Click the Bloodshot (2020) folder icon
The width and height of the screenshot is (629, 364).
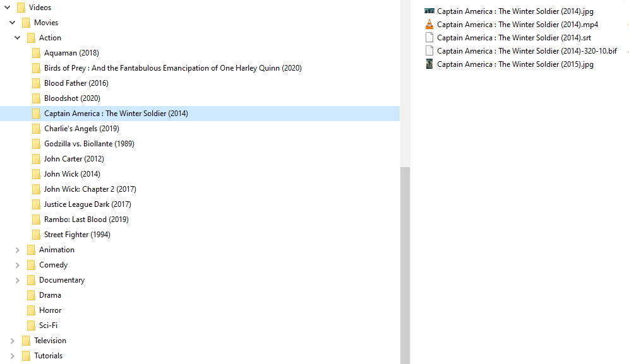[x=36, y=98]
